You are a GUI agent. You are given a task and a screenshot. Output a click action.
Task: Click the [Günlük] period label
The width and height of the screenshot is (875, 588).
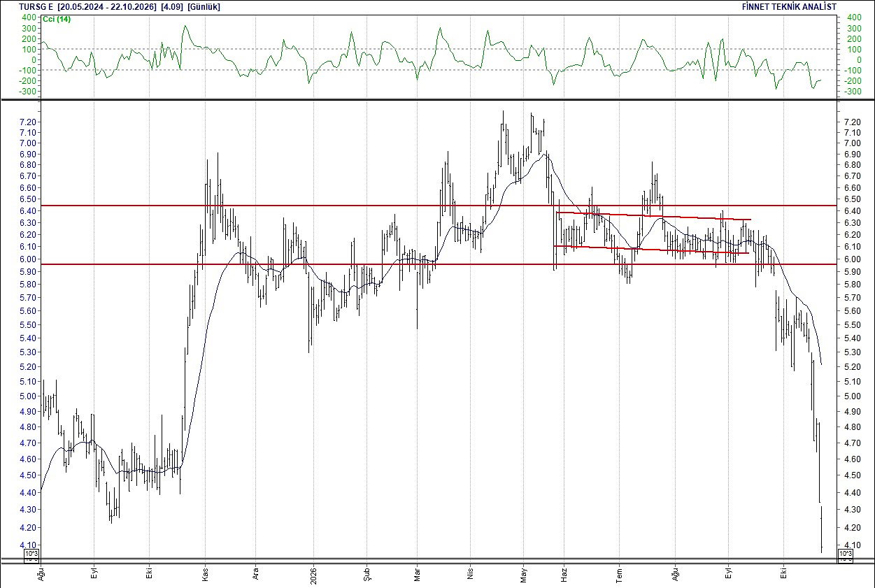(204, 6)
